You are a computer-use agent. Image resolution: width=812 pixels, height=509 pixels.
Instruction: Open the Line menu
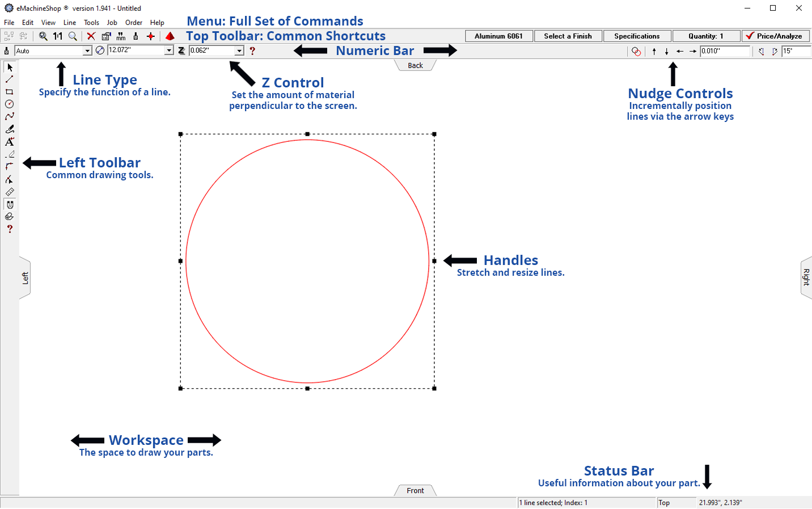click(70, 23)
